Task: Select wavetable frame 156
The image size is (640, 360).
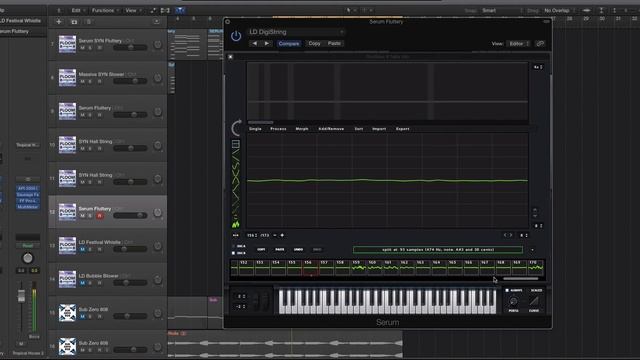Action: (x=310, y=268)
